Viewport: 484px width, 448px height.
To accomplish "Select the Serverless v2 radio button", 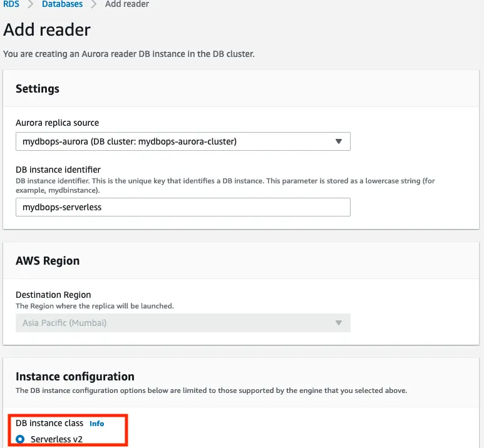I will (20, 439).
